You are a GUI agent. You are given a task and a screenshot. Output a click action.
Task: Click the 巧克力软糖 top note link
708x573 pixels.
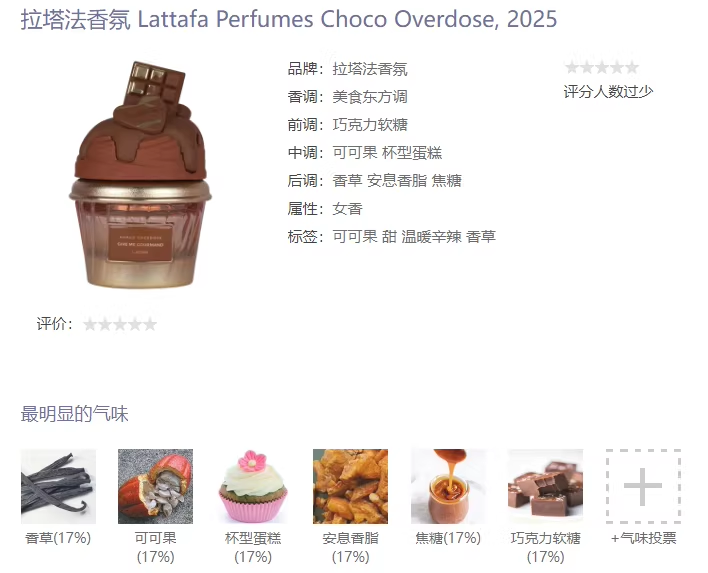(x=370, y=125)
